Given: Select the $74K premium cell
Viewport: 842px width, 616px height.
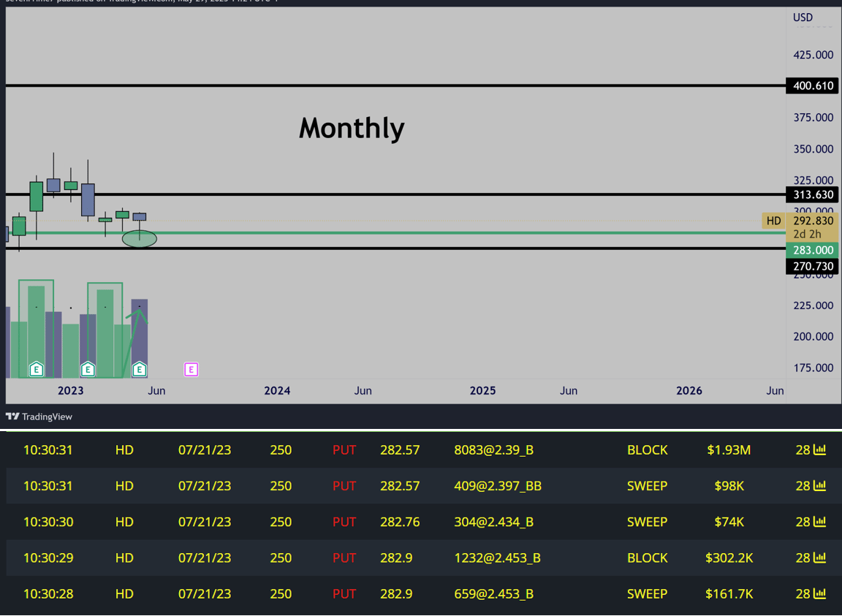Looking at the screenshot, I should click(x=729, y=522).
